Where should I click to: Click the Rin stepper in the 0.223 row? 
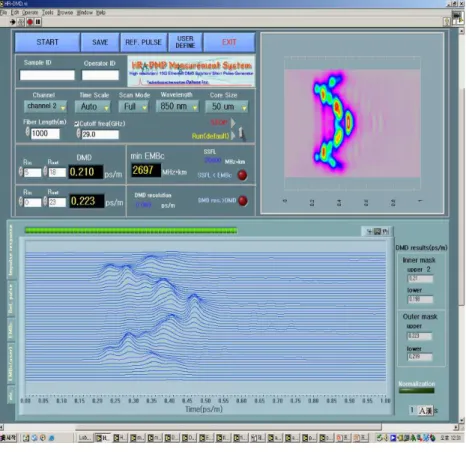pos(21,201)
